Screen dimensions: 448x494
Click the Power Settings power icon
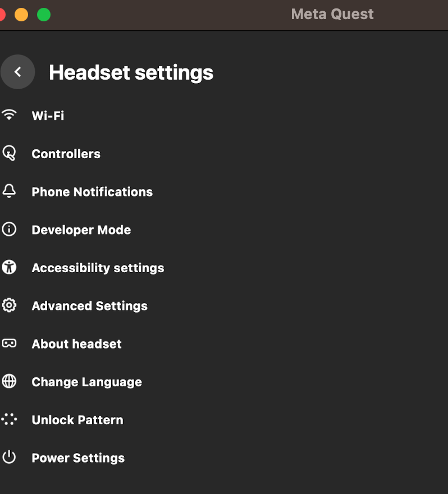point(9,458)
